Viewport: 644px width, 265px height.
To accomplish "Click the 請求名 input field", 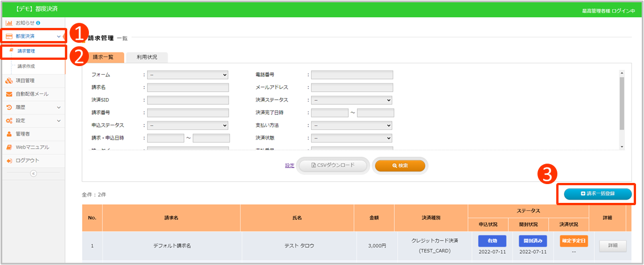I will (x=188, y=87).
